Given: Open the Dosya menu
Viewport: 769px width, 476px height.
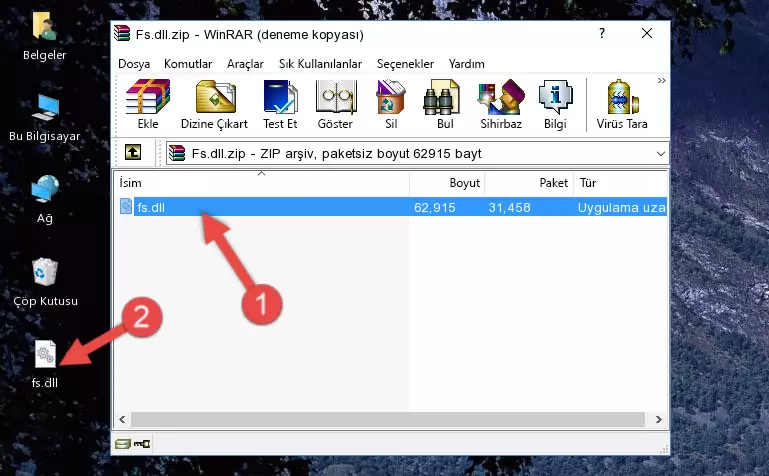Looking at the screenshot, I should pyautogui.click(x=134, y=64).
